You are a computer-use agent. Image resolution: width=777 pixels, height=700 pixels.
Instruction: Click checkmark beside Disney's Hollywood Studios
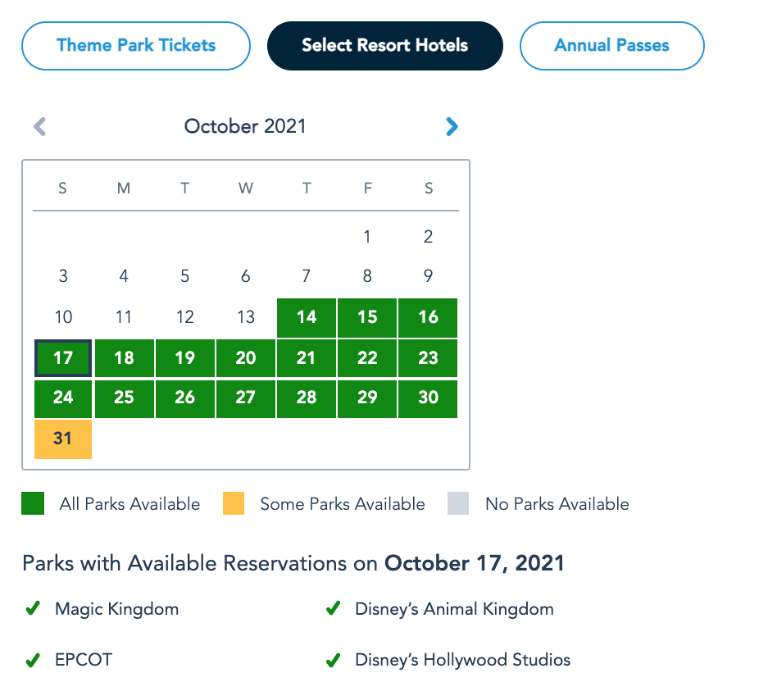coord(333,660)
